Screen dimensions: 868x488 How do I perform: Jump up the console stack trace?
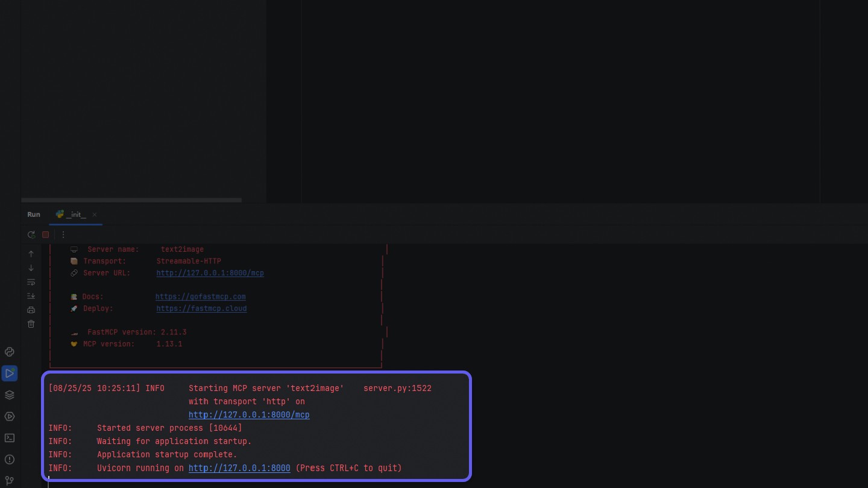click(x=31, y=254)
